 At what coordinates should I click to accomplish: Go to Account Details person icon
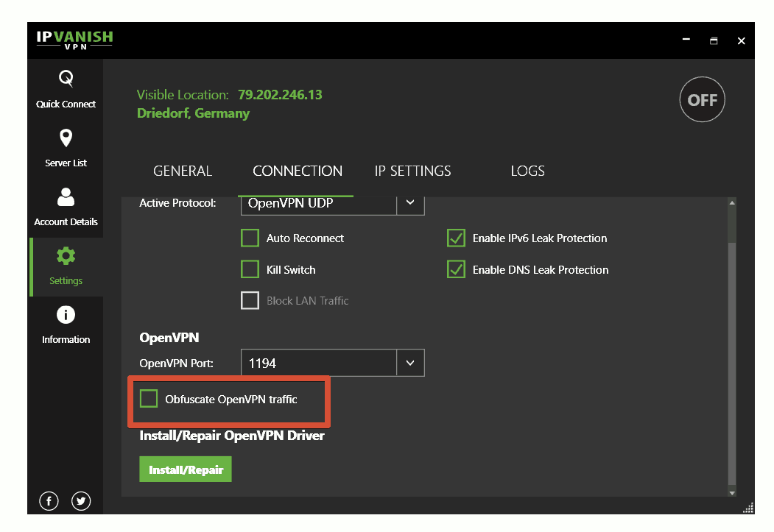click(66, 196)
